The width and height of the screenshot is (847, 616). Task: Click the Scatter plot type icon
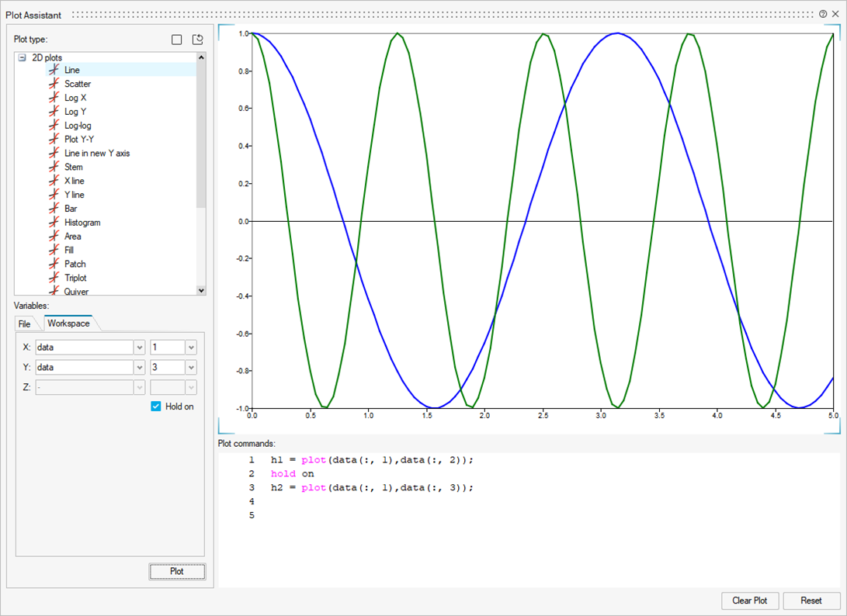(x=54, y=84)
